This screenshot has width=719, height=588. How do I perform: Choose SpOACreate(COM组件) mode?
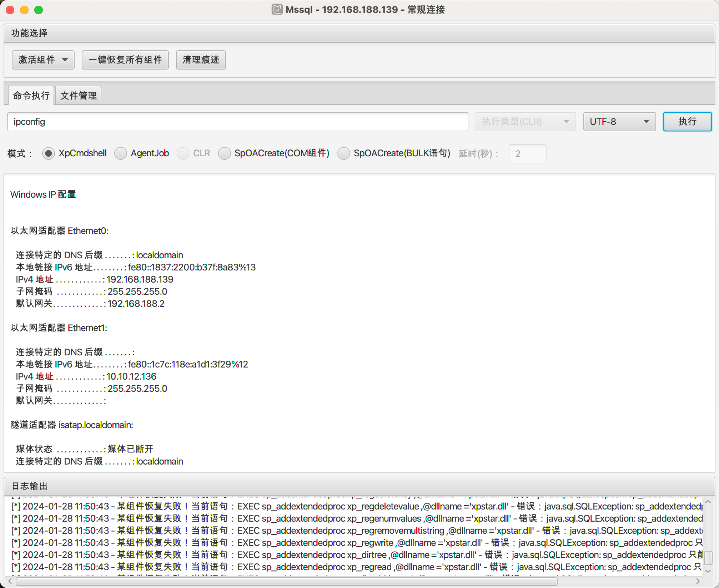tap(225, 153)
